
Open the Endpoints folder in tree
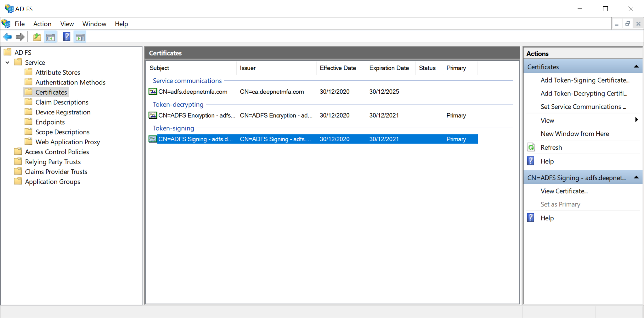50,122
